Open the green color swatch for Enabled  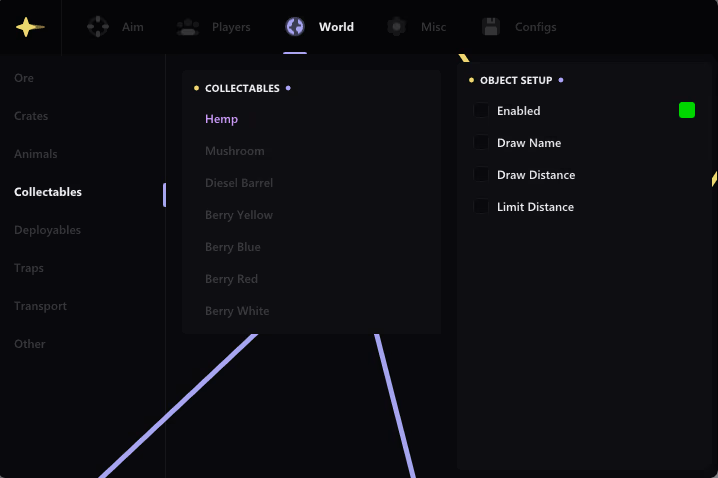[x=686, y=110]
